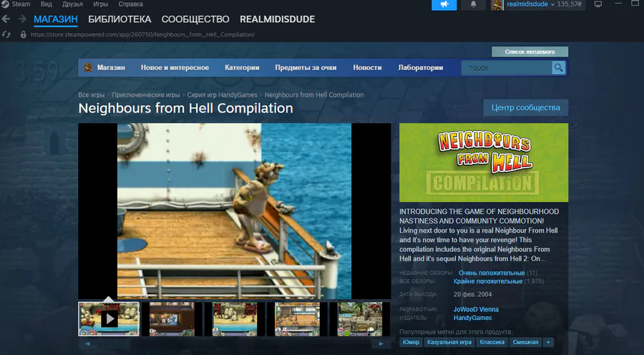The height and width of the screenshot is (355, 644).
Task: Click the Центр сообщества button
Action: [526, 107]
